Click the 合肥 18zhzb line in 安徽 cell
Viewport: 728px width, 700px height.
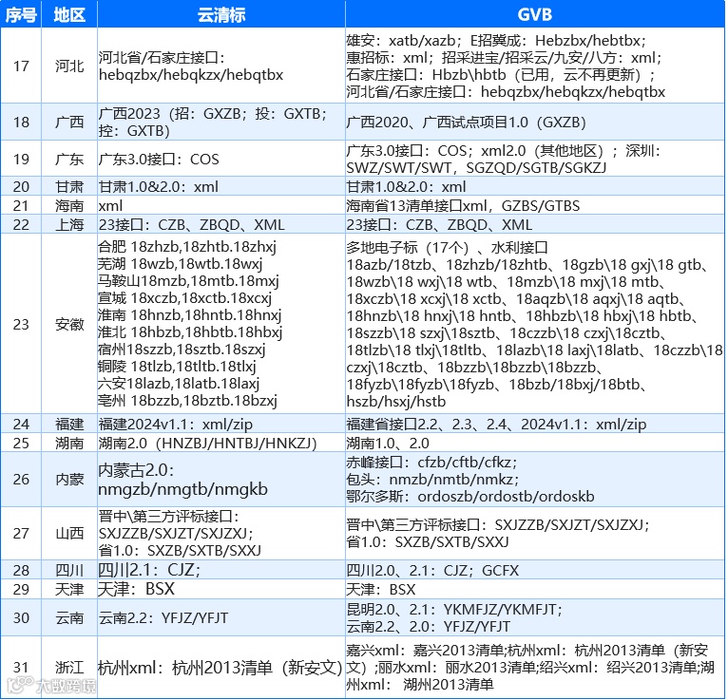187,247
